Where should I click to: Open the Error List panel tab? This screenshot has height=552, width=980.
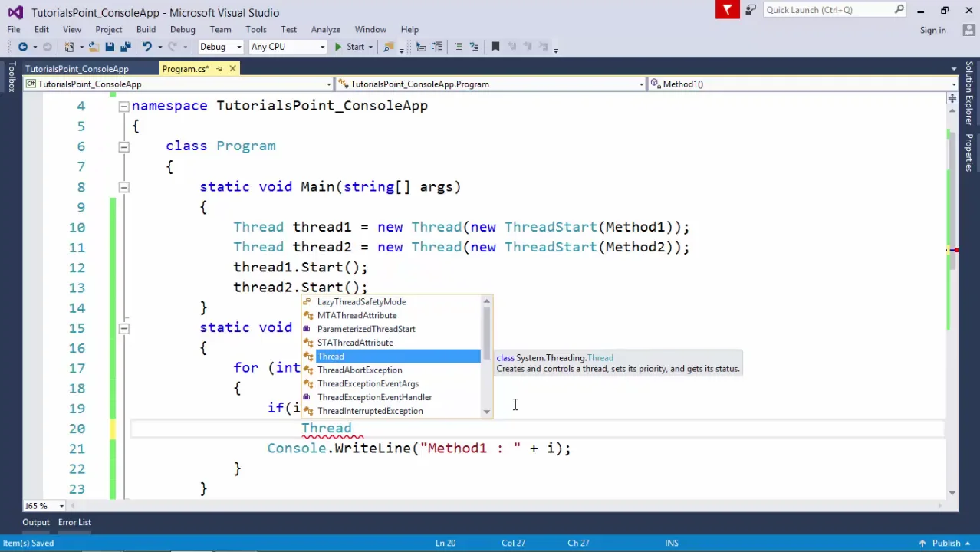[x=74, y=522]
